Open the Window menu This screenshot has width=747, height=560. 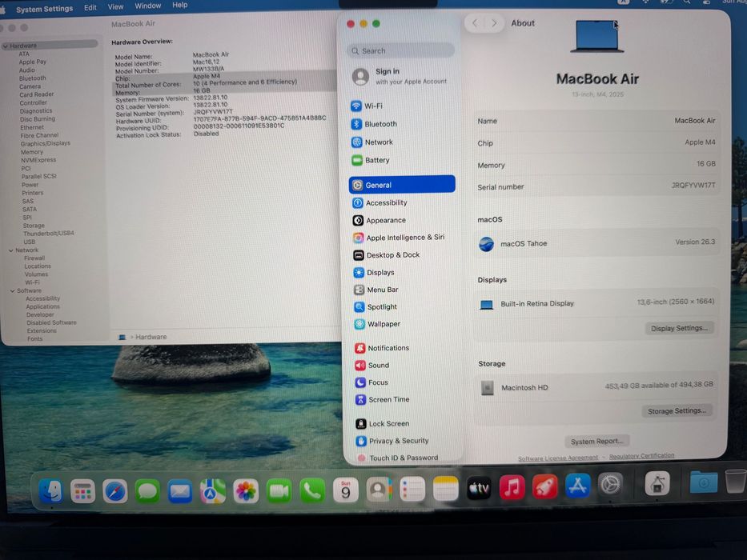(x=147, y=6)
